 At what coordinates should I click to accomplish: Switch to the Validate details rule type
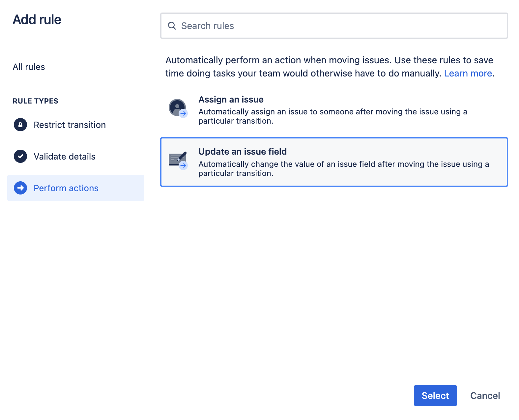click(65, 157)
